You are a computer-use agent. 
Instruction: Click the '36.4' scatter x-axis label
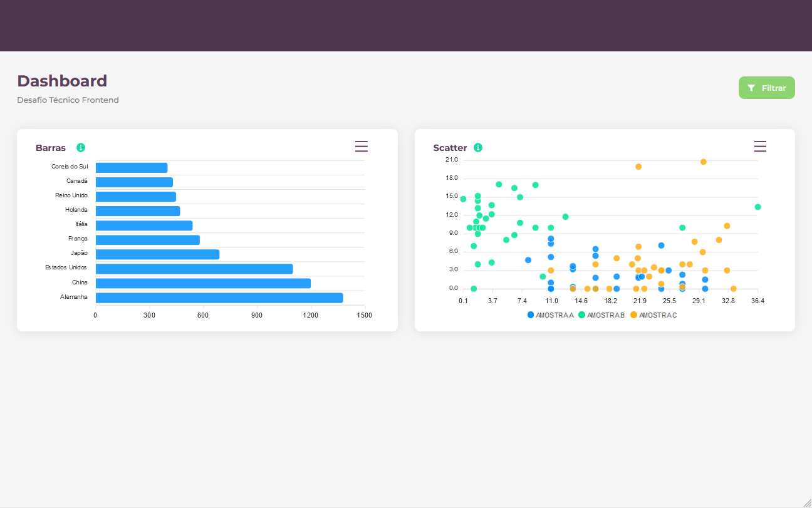point(757,301)
